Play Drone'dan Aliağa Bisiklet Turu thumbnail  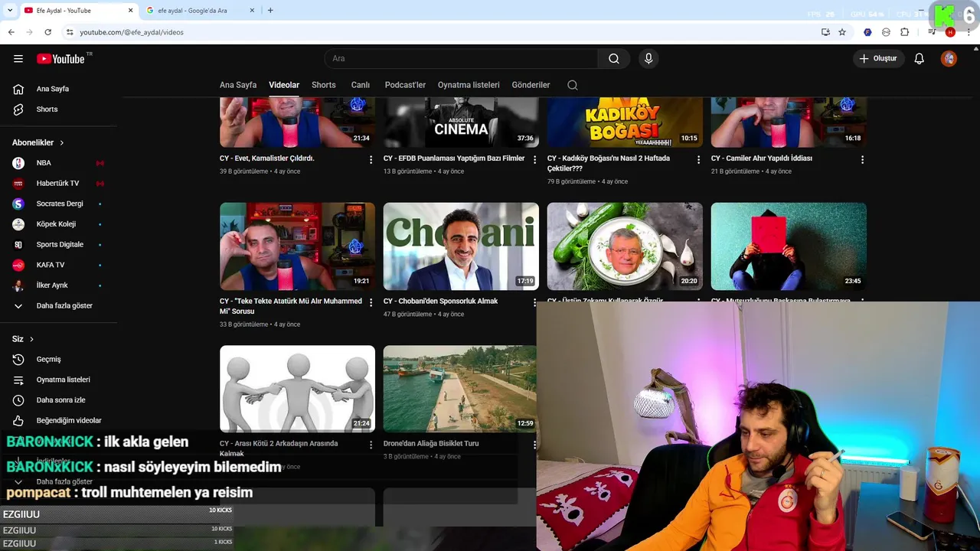(459, 389)
